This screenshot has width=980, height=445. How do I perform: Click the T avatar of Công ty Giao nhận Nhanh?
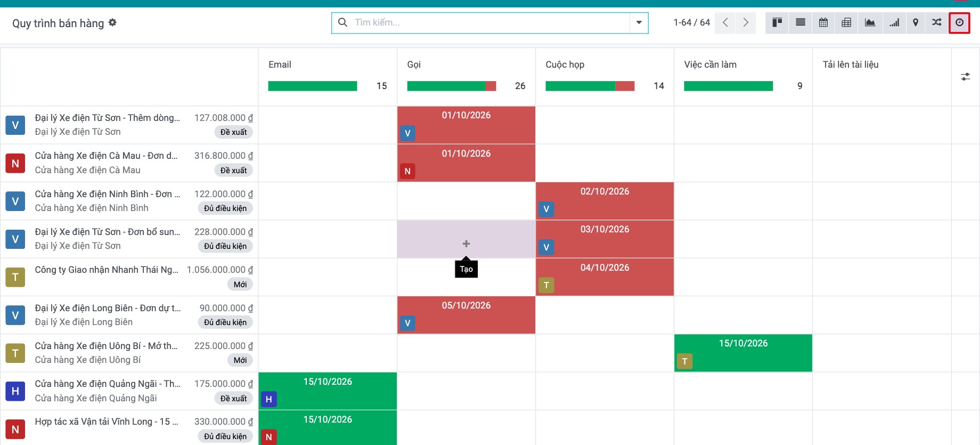click(x=15, y=277)
